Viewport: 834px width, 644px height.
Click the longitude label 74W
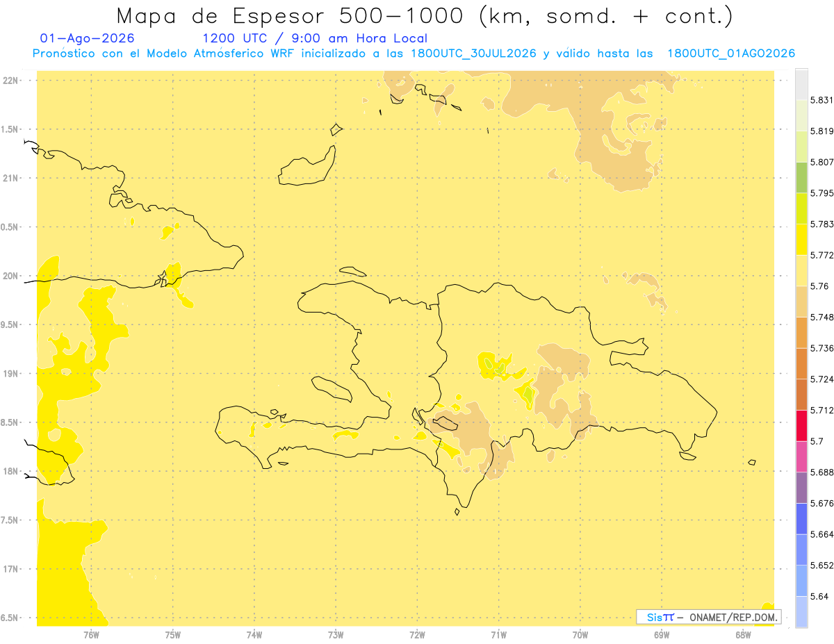coord(254,635)
